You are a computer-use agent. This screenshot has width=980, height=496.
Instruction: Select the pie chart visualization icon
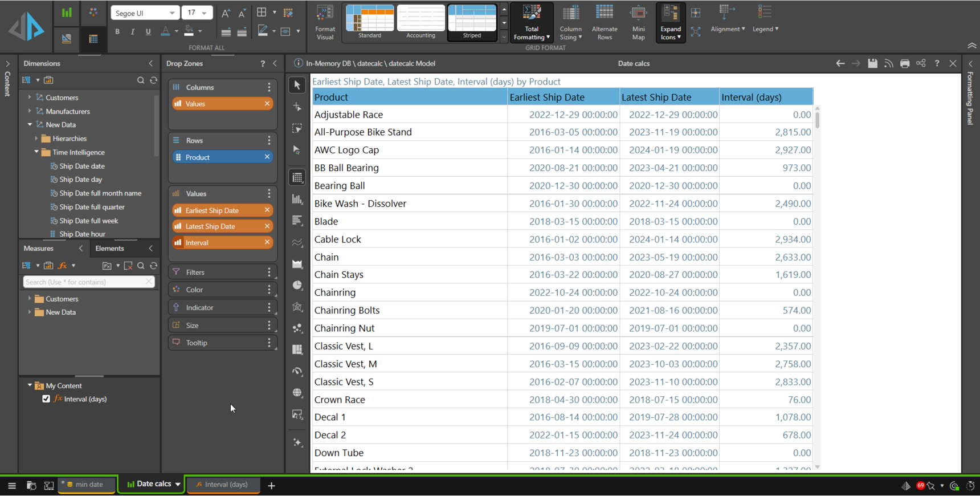pyautogui.click(x=297, y=285)
